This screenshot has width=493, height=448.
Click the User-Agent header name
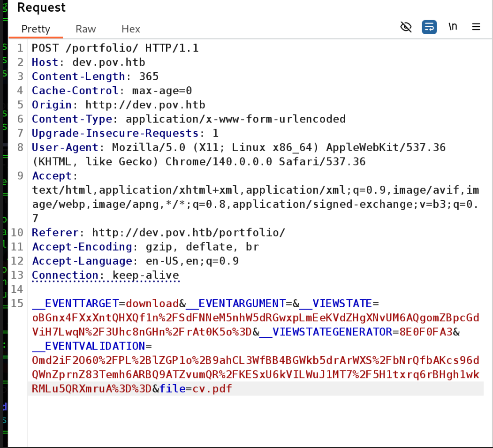[65, 147]
